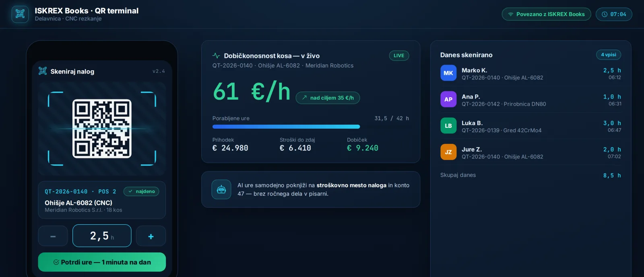
Task: Decrease hours with the minus button
Action: point(53,236)
